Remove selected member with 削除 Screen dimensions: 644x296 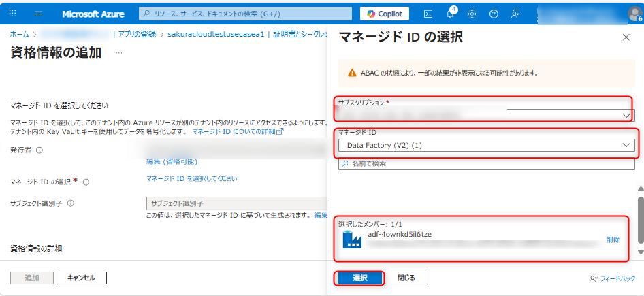click(x=613, y=240)
